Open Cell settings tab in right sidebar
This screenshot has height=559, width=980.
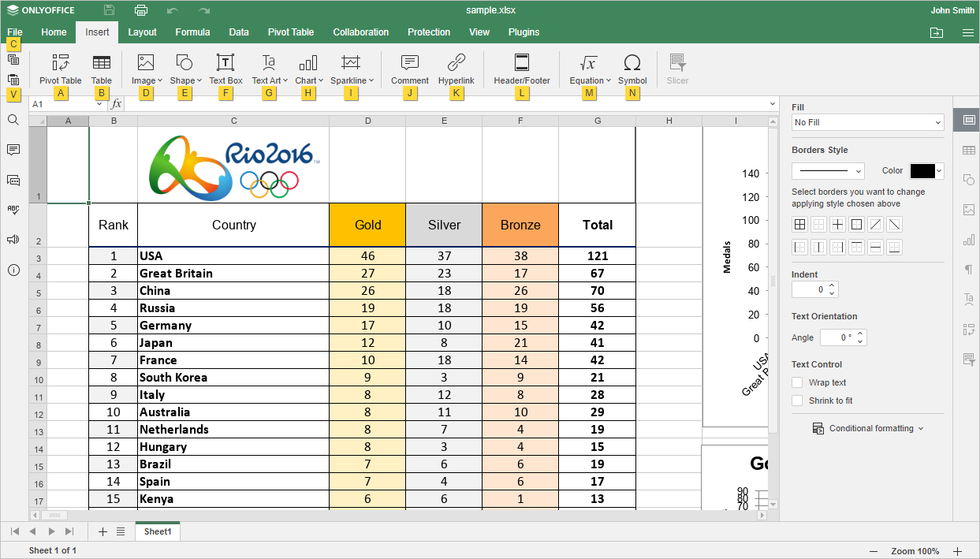(968, 120)
